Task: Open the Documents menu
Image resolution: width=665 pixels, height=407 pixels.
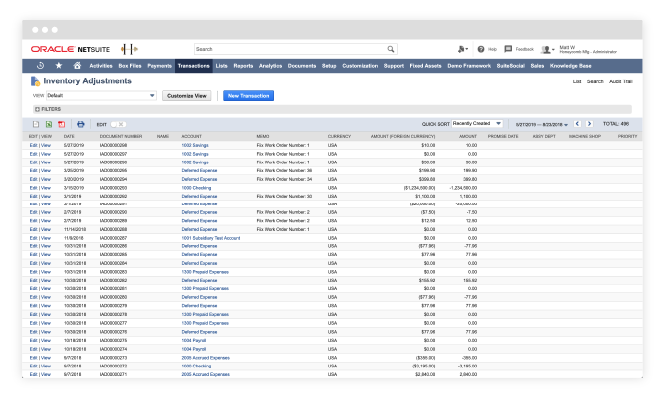Action: point(302,66)
